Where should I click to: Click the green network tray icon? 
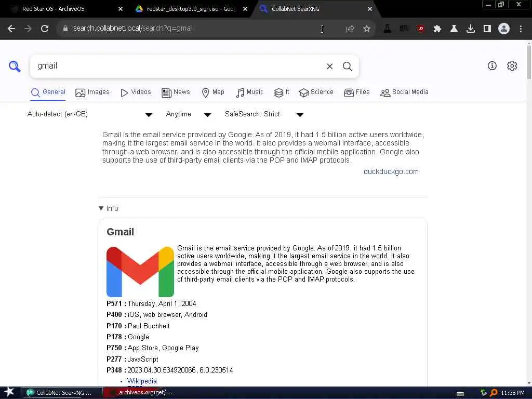[x=484, y=393]
